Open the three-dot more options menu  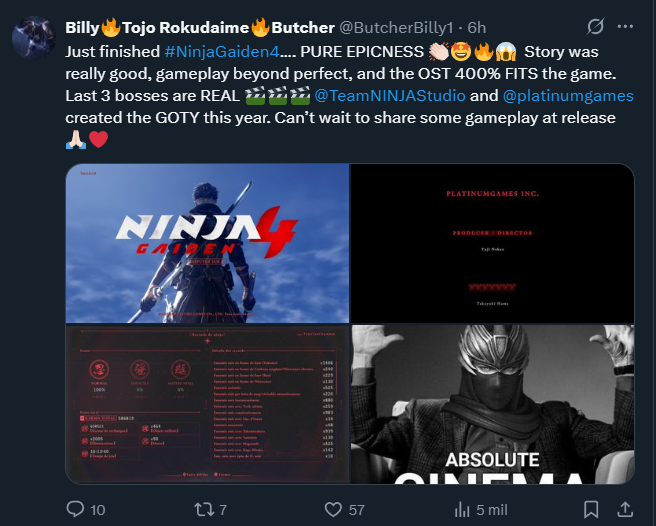625,27
